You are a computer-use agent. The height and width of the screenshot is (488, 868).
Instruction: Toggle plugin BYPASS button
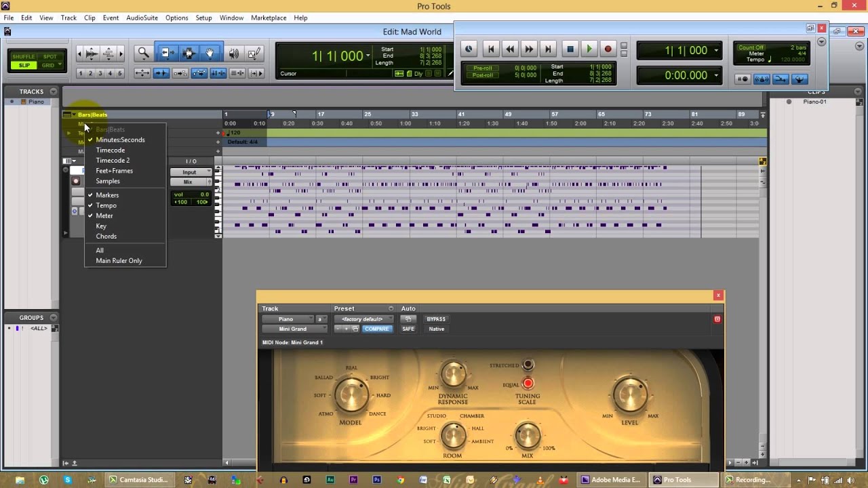click(436, 319)
